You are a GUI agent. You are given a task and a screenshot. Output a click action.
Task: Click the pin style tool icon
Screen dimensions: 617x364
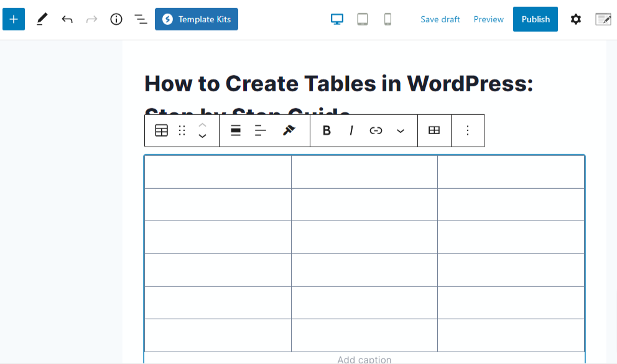pos(289,130)
